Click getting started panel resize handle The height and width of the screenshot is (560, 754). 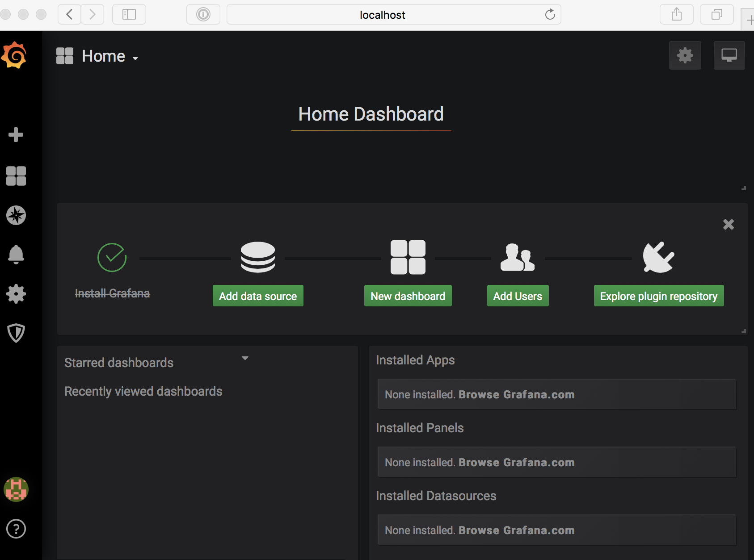tap(744, 331)
